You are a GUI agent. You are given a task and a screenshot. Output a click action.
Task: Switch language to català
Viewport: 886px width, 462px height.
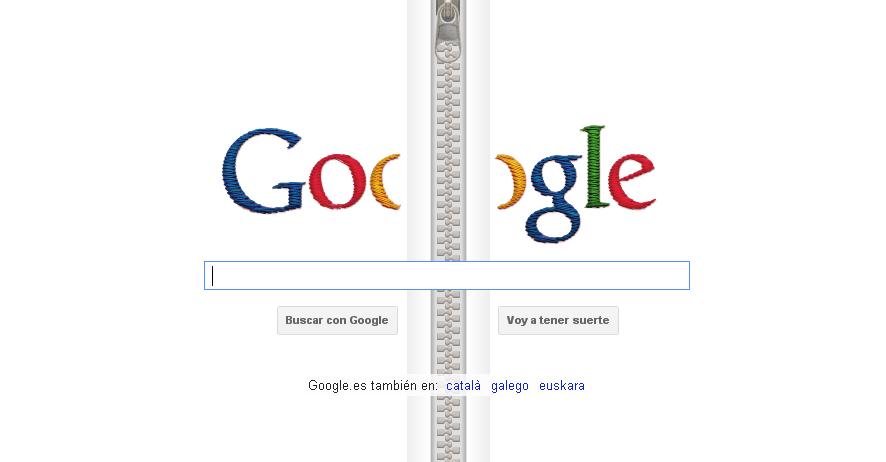tap(463, 386)
